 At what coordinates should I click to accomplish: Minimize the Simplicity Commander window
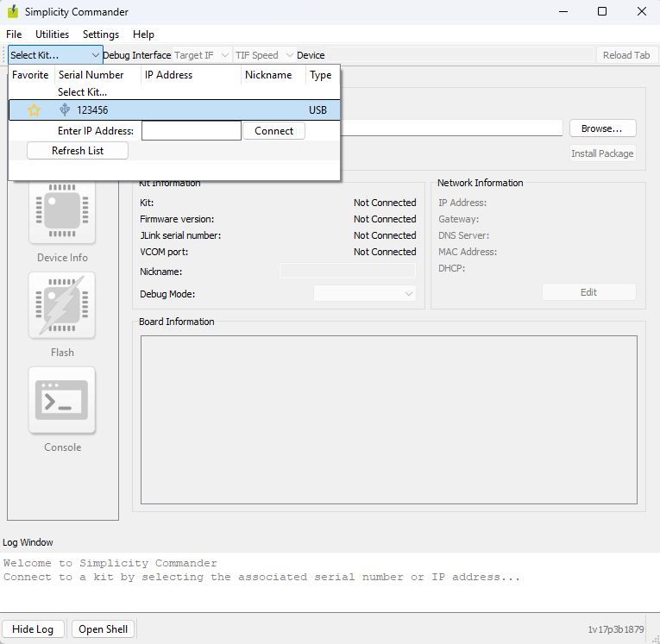tap(563, 11)
